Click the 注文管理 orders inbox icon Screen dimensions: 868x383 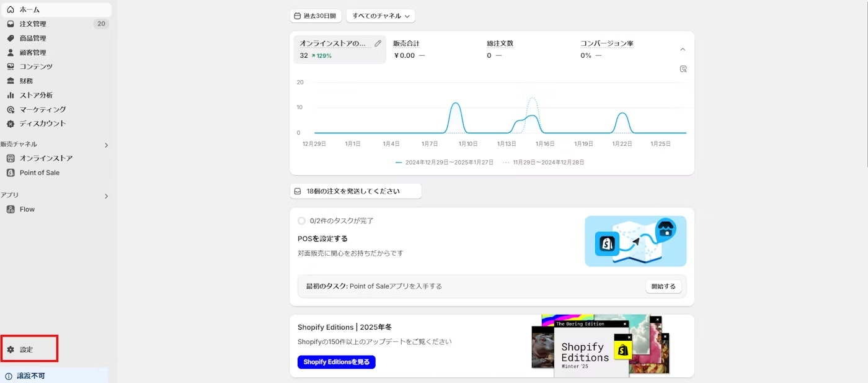pos(11,24)
